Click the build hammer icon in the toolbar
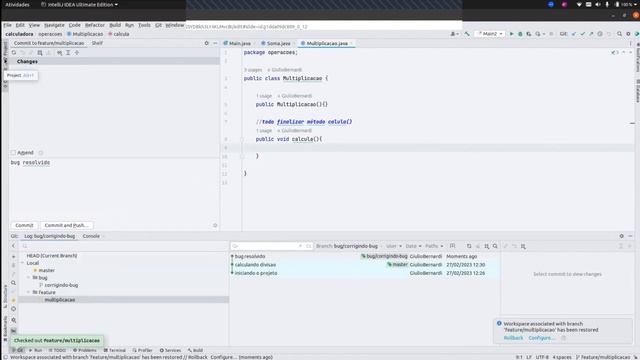Viewport: 640px width, 360px height. (x=467, y=34)
